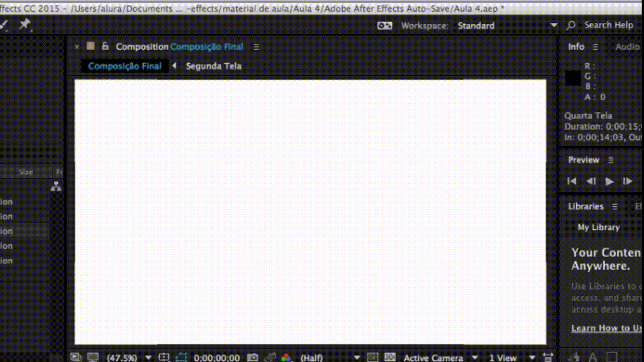Click the Search Help field

608,25
